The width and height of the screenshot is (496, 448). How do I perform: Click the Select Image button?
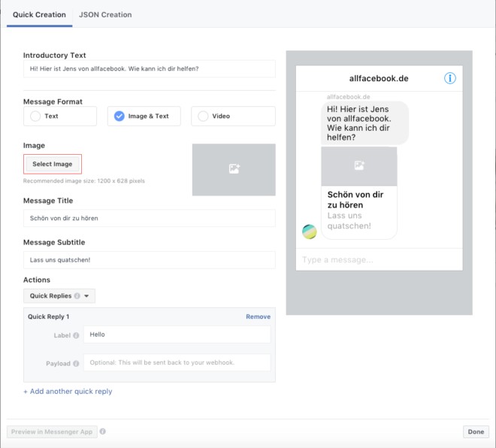pos(53,164)
